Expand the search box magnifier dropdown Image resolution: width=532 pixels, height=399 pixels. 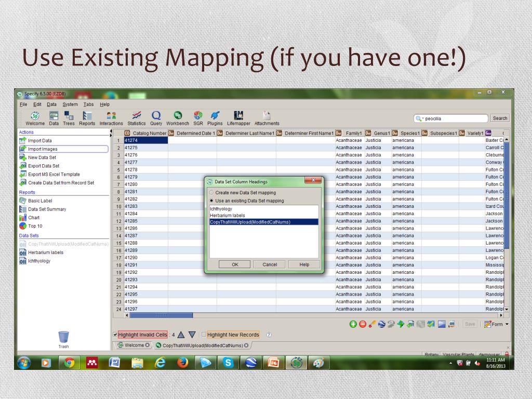click(x=419, y=118)
